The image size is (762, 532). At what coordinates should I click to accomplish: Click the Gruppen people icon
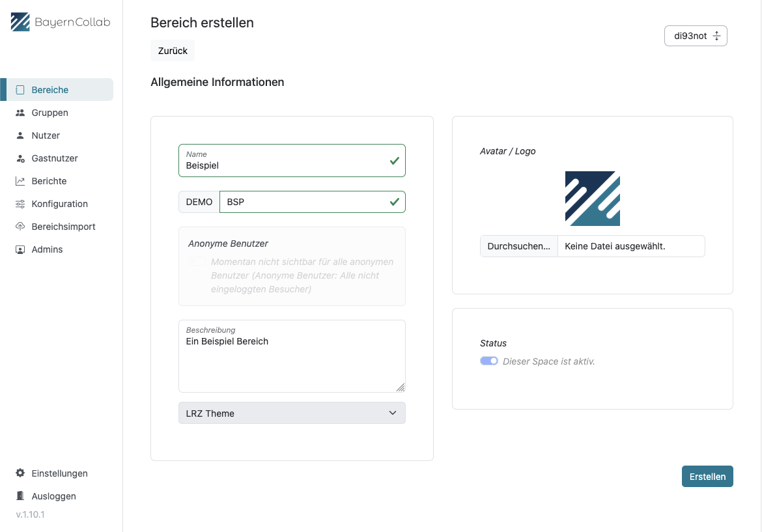pyautogui.click(x=20, y=113)
